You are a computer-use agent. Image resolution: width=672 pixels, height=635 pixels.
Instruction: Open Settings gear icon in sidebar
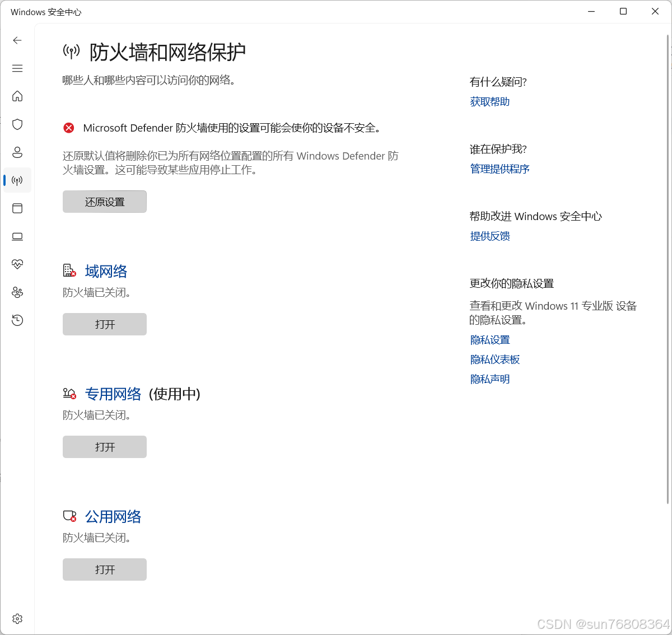click(x=17, y=619)
